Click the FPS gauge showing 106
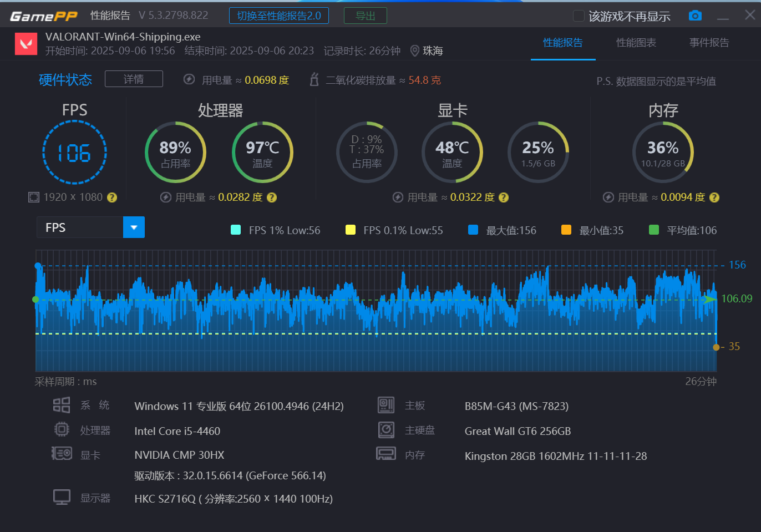 75,153
